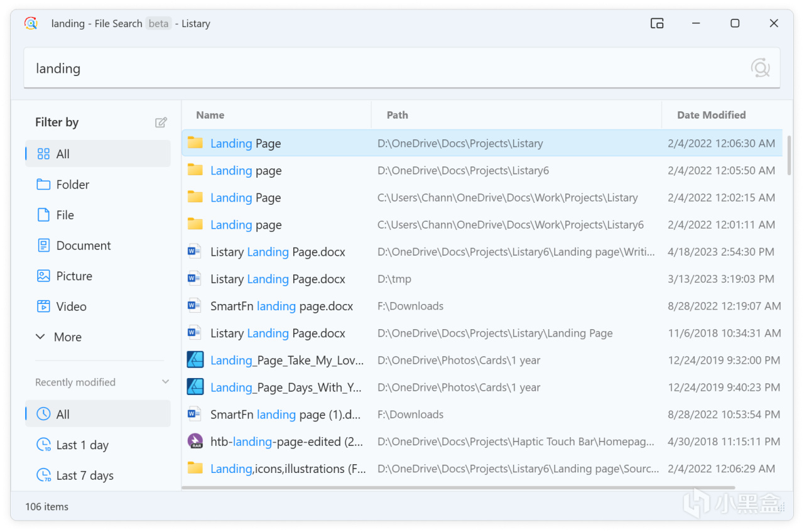Choose the Last 7 days filter

pos(84,475)
